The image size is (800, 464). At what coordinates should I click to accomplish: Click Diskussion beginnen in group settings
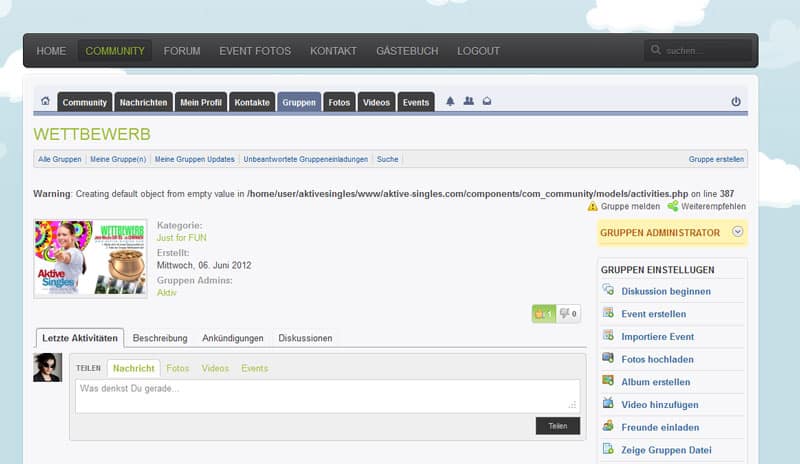click(x=665, y=291)
